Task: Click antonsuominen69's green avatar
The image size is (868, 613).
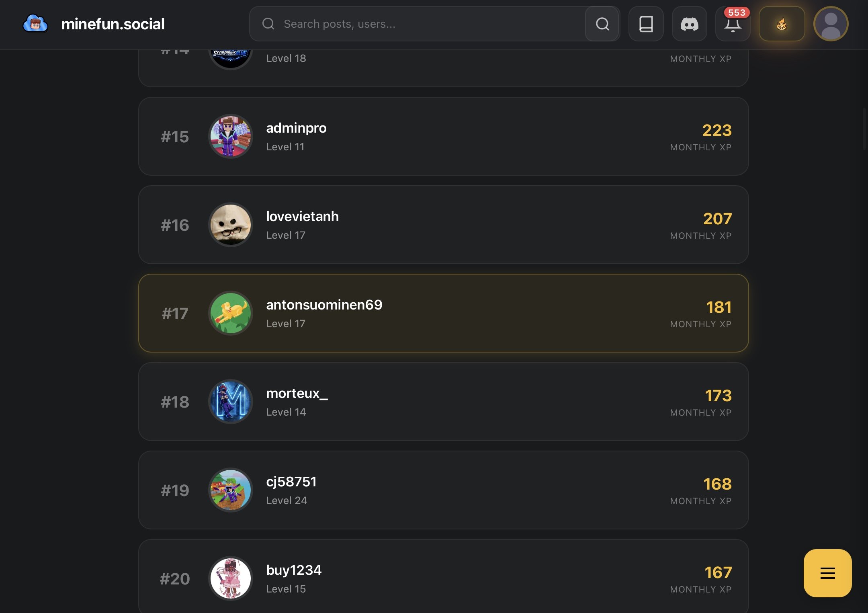Action: coord(231,313)
